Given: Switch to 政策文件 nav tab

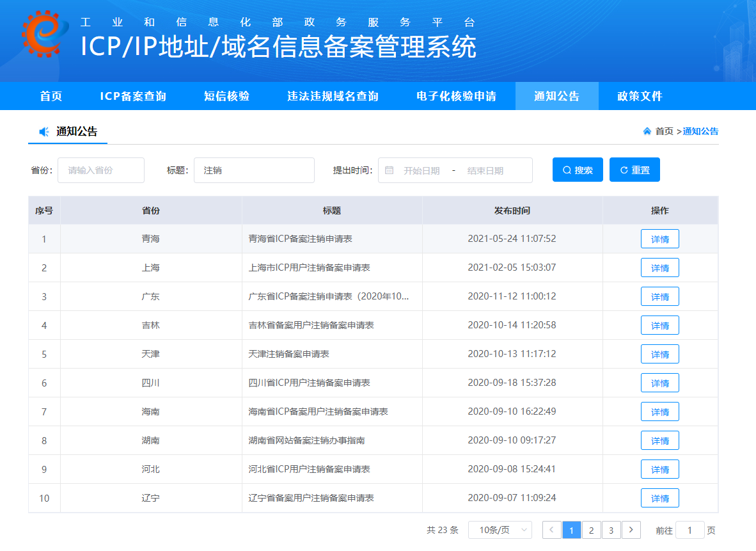Looking at the screenshot, I should pyautogui.click(x=640, y=96).
